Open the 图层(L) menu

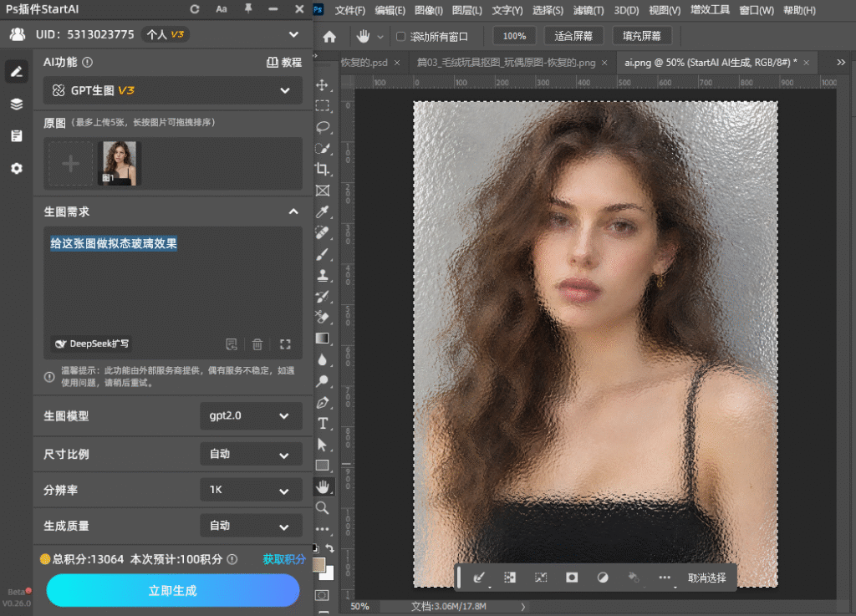click(467, 10)
